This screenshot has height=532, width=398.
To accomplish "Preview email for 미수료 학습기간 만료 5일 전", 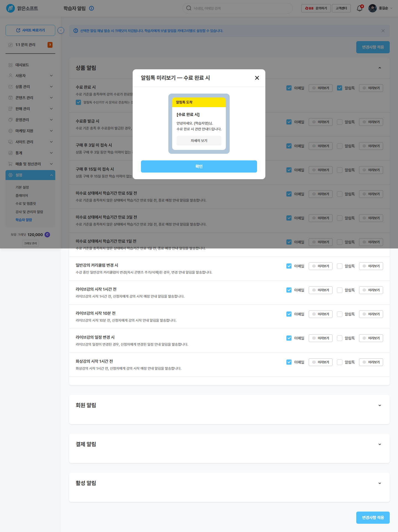I will 321,194.
